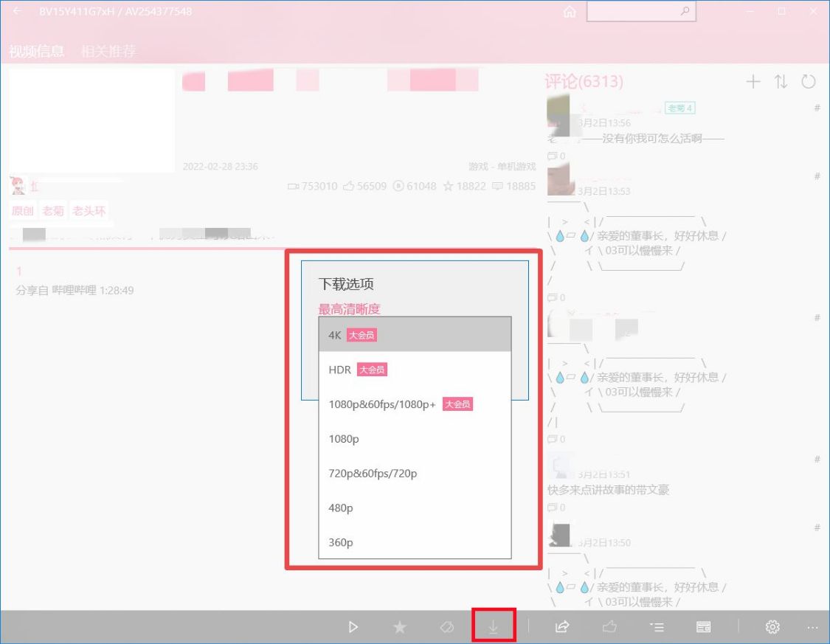The width and height of the screenshot is (830, 644).
Task: Click the 老菊 4 badge
Action: coord(680,108)
